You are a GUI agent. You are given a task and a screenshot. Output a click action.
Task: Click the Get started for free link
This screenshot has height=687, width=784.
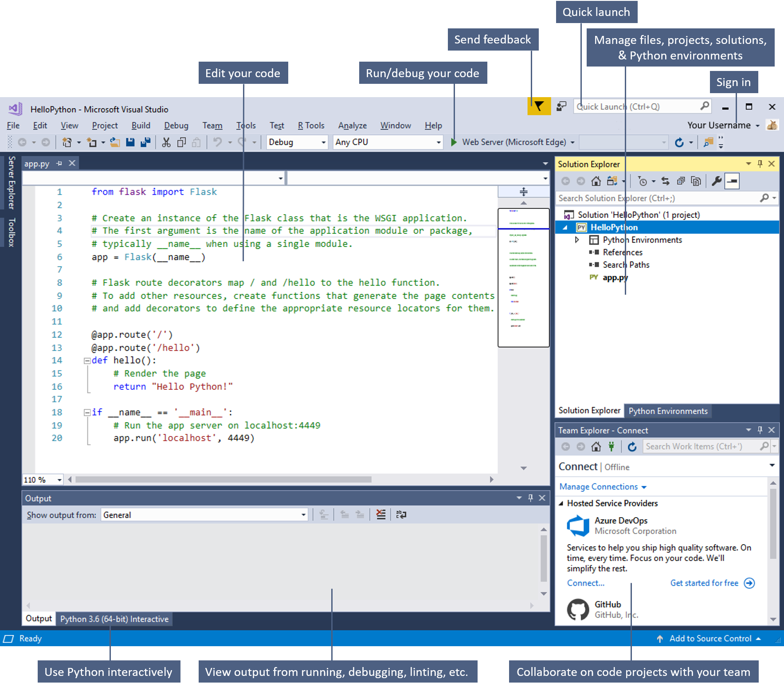(704, 583)
